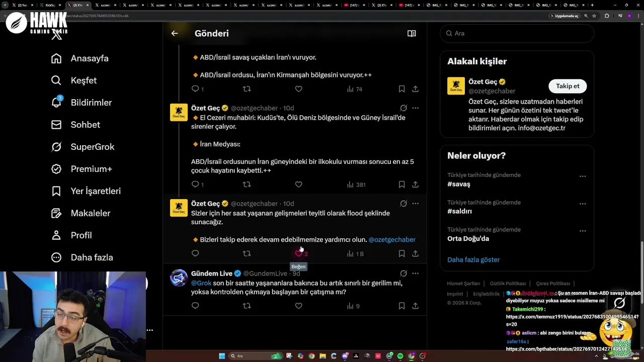644x362 pixels.
Task: Expand Daha fazla menu in sidebar
Action: pos(82,257)
